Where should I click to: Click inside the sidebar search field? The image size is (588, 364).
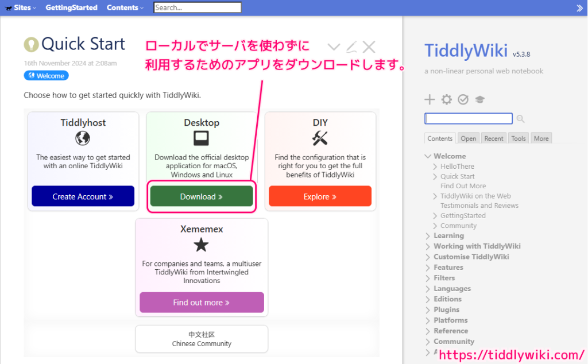pos(468,118)
